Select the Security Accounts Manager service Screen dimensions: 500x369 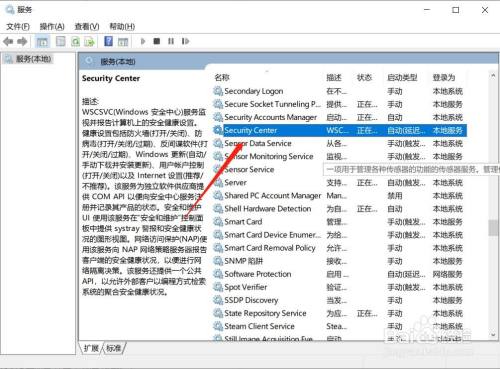(340, 117)
